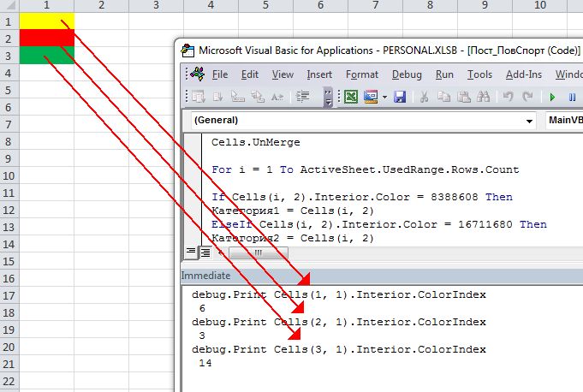Switch code pane to Full Module View
This screenshot has width=583, height=392.
(205, 252)
